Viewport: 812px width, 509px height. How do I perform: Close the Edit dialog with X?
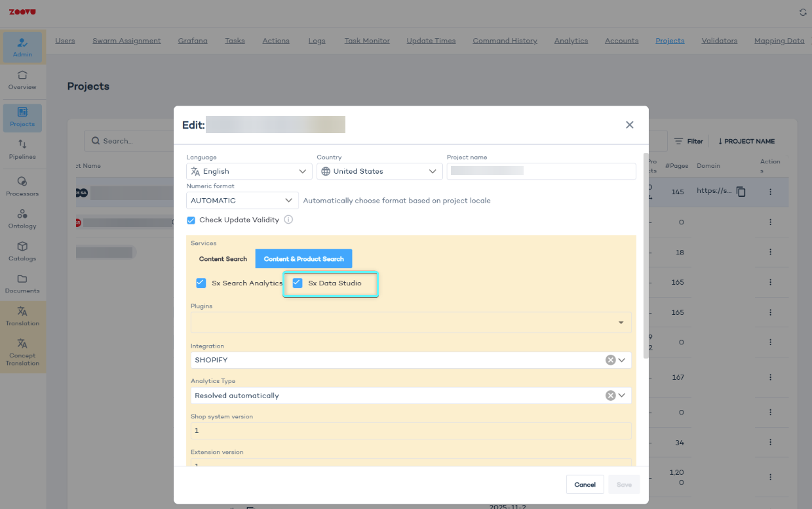[x=629, y=125]
